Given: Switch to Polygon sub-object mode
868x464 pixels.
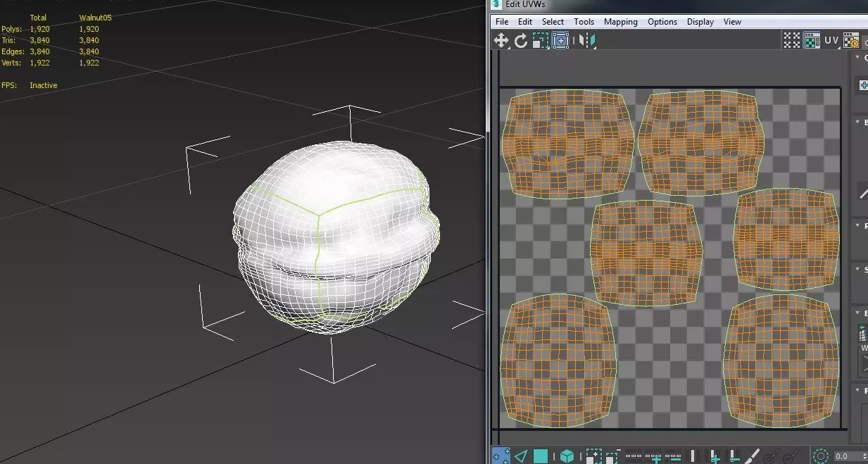Looking at the screenshot, I should coord(541,456).
